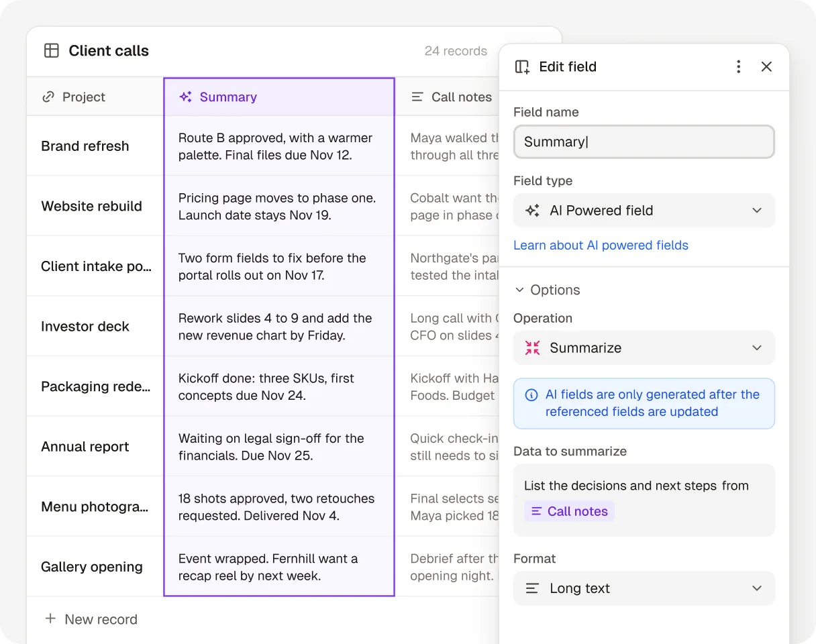The width and height of the screenshot is (816, 644).
Task: Click the Data to summarize prompt box
Action: click(644, 500)
